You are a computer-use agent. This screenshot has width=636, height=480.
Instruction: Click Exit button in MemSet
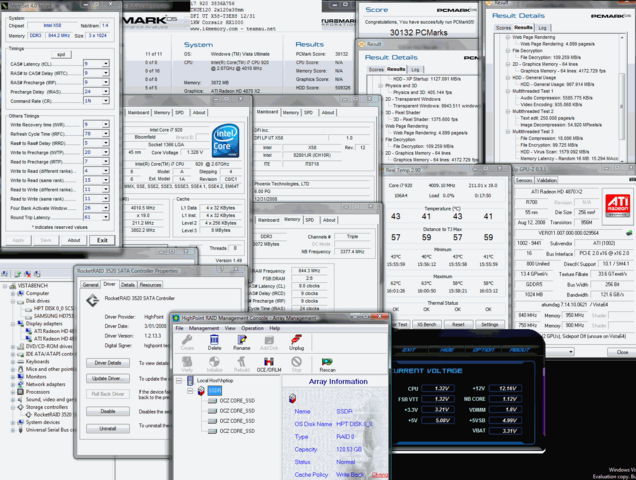102,240
